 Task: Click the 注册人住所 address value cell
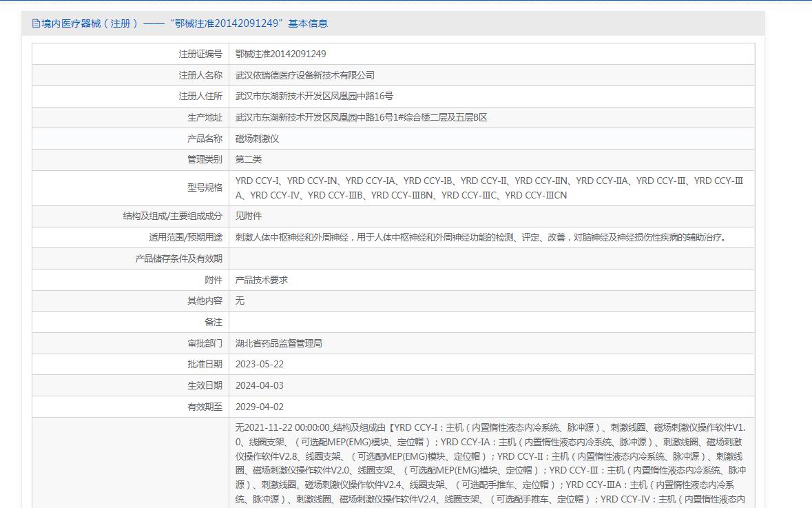click(x=314, y=96)
